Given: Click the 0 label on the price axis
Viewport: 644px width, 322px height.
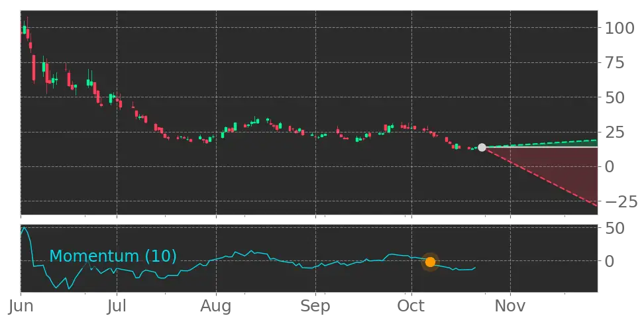Looking at the screenshot, I should click(x=609, y=167).
